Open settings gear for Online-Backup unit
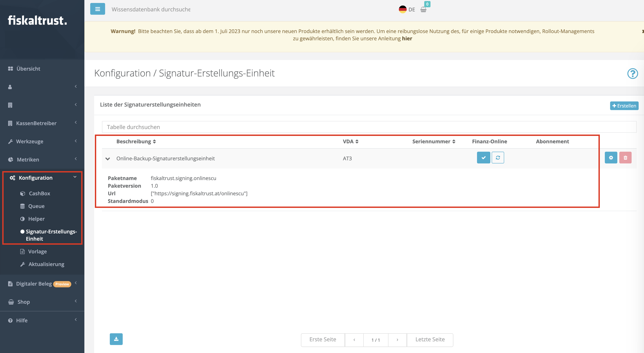This screenshot has height=353, width=644. tap(611, 158)
